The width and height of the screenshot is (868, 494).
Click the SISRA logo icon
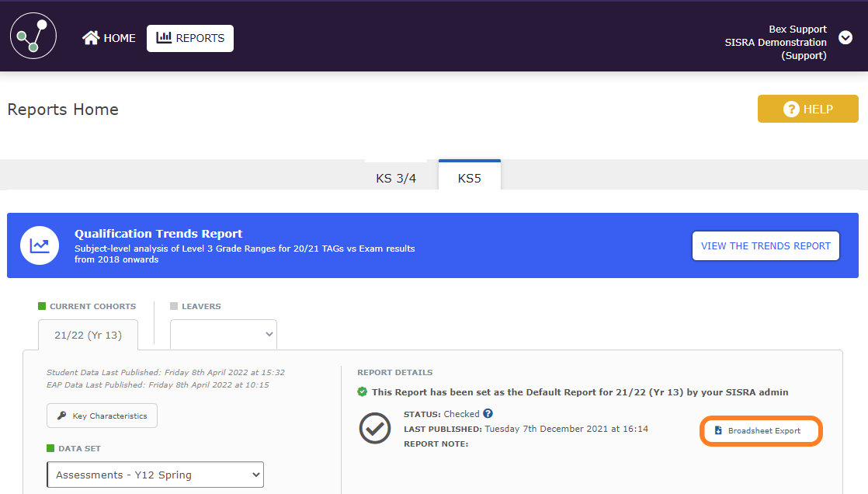[33, 36]
